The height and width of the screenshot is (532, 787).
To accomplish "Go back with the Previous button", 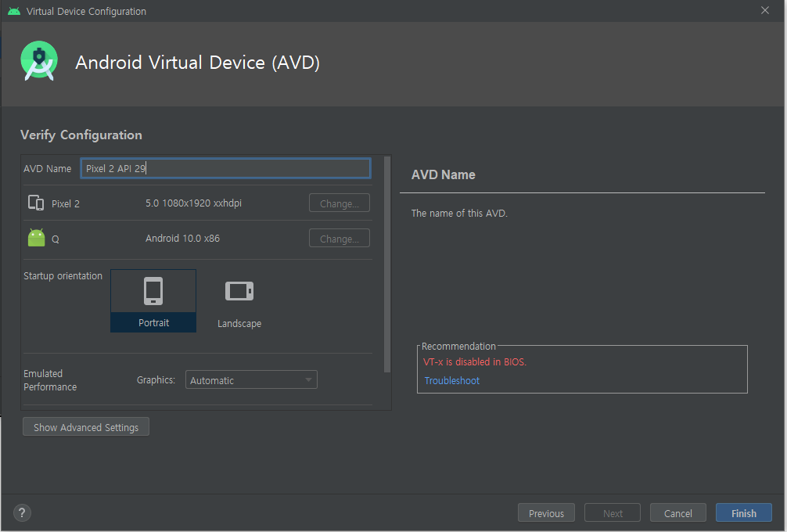I will [x=546, y=513].
